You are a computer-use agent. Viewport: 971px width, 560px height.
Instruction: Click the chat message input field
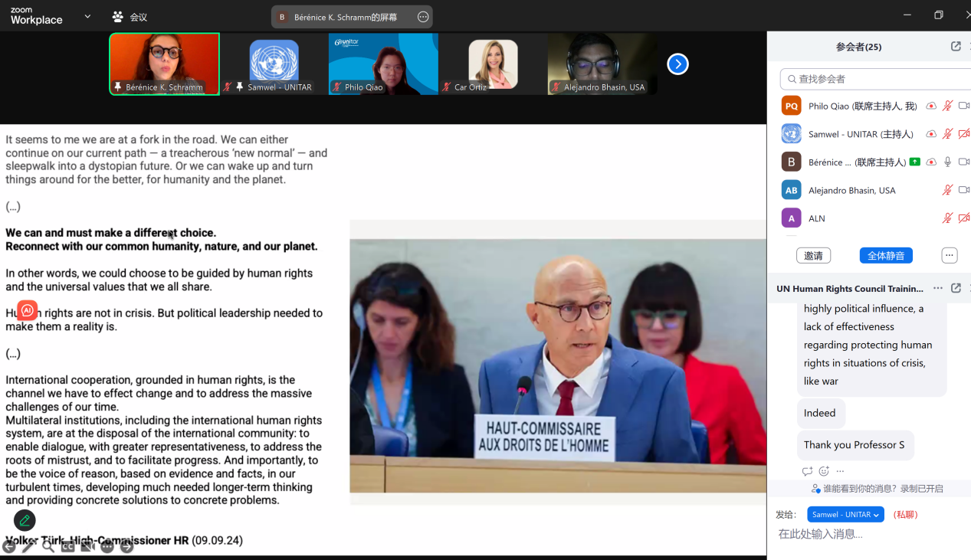[866, 534]
